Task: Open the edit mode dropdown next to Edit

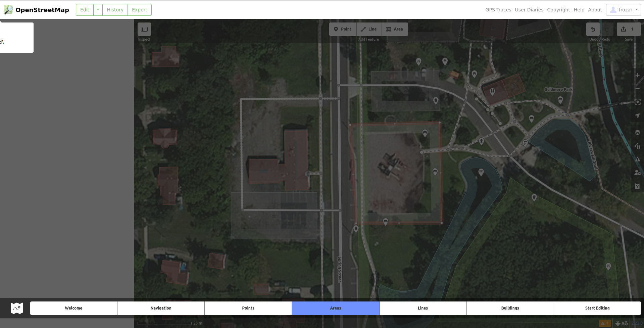Action: 98,10
